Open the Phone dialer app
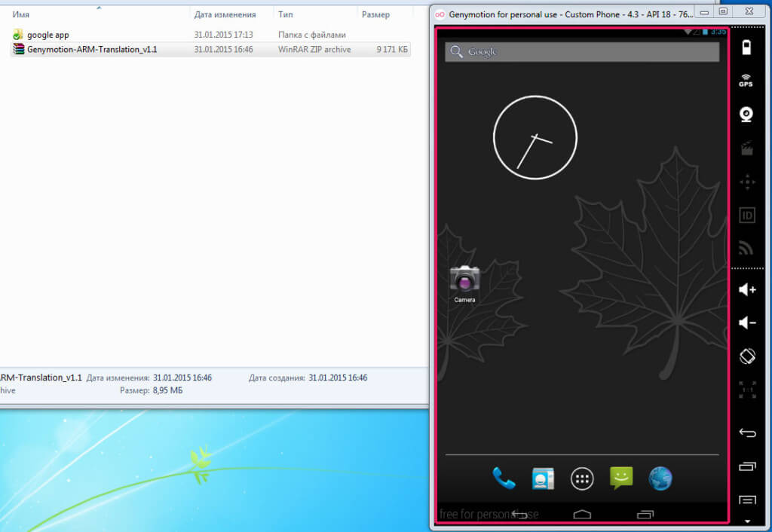Viewport: 772px width, 532px height. 504,478
